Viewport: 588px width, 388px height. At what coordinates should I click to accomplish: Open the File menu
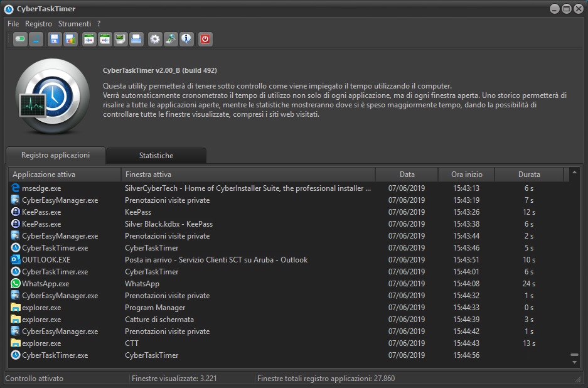point(13,24)
